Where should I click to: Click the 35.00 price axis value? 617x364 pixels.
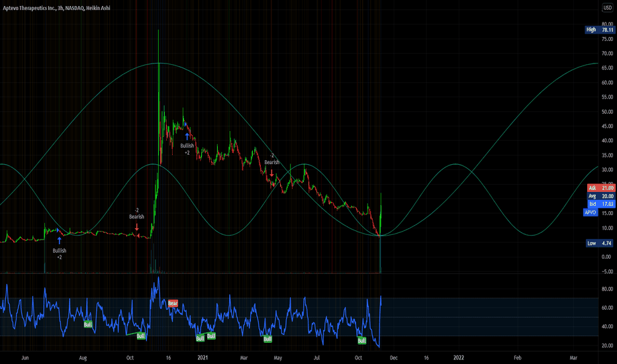pos(607,156)
